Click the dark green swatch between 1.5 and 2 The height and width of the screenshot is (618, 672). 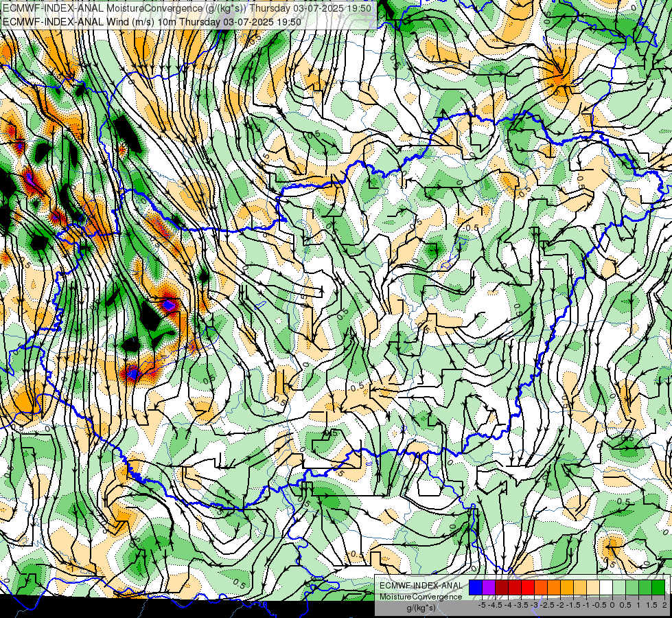(x=658, y=588)
